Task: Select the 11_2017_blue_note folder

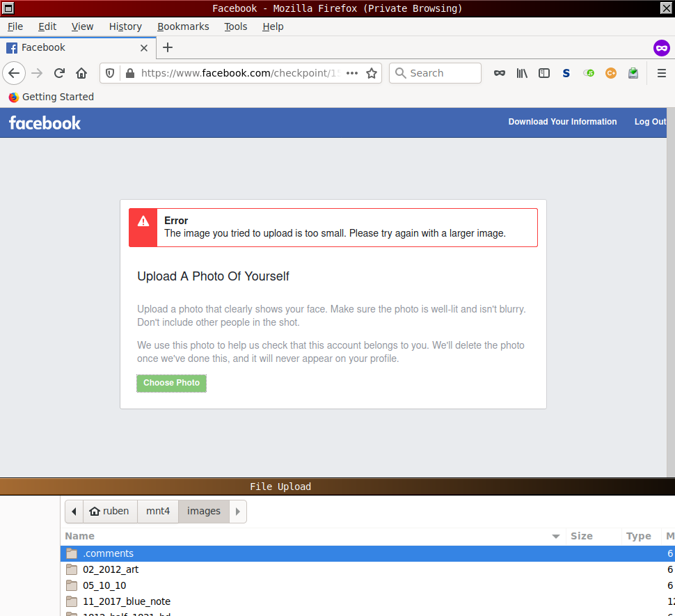Action: 367,601
